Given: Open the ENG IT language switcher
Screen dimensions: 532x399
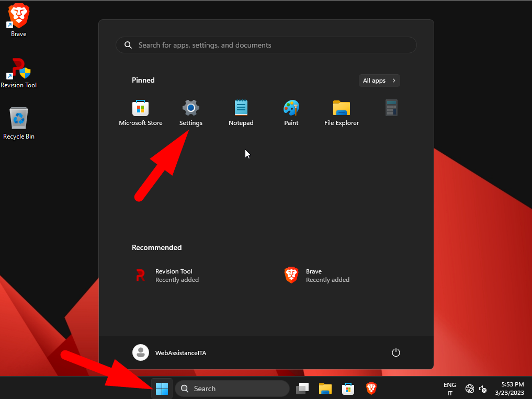Looking at the screenshot, I should pyautogui.click(x=449, y=389).
